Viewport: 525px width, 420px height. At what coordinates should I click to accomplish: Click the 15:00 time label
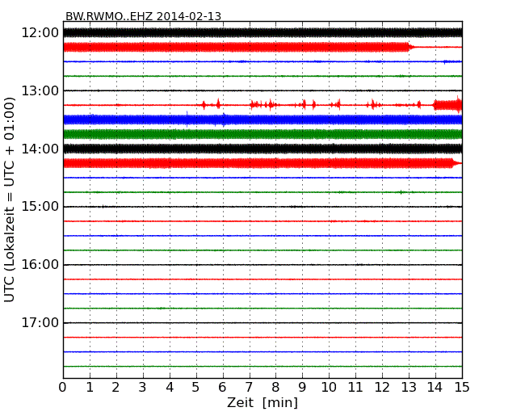coord(40,206)
